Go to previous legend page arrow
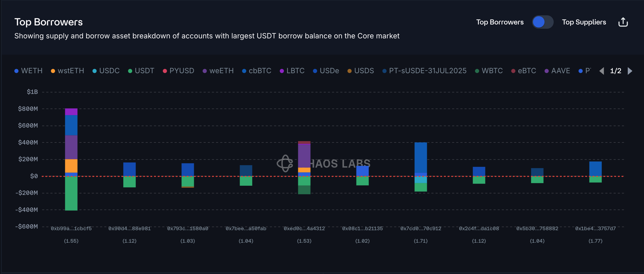The width and height of the screenshot is (644, 274). [x=602, y=71]
